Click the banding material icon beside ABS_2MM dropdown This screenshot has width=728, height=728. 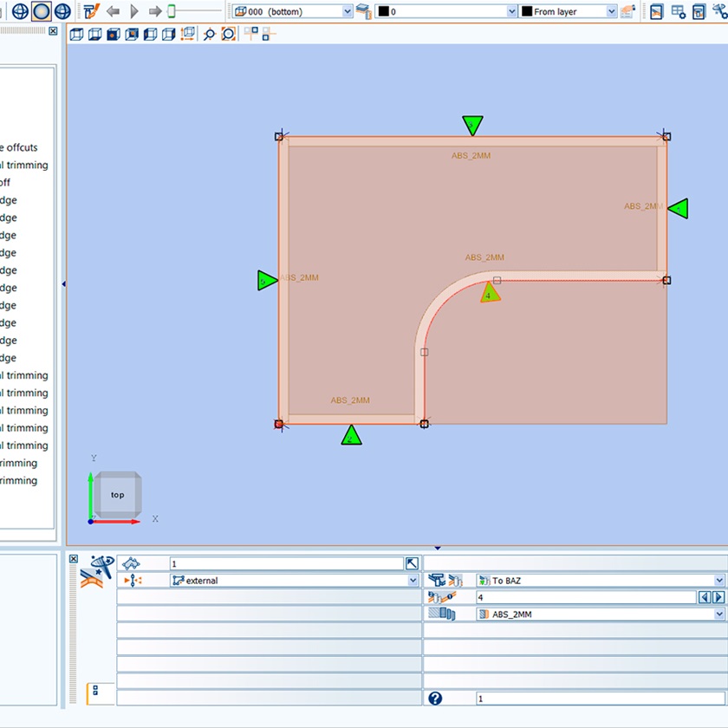pos(441,614)
